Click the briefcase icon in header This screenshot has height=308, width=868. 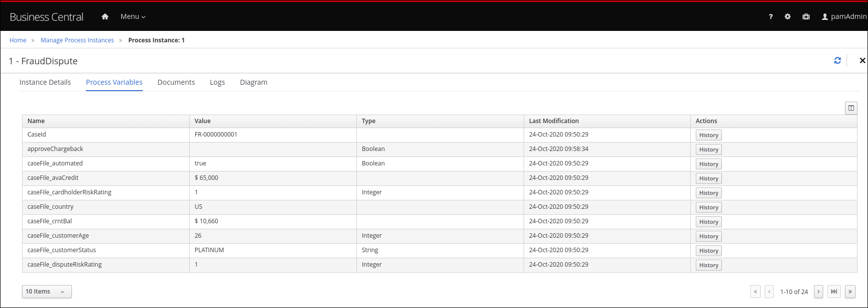(806, 16)
